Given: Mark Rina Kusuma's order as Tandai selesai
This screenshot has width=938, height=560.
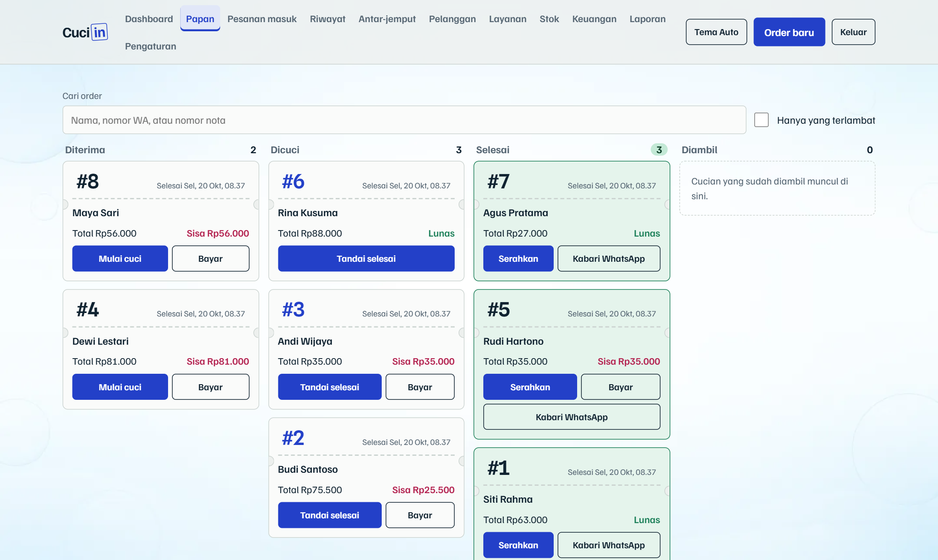Looking at the screenshot, I should 366,259.
